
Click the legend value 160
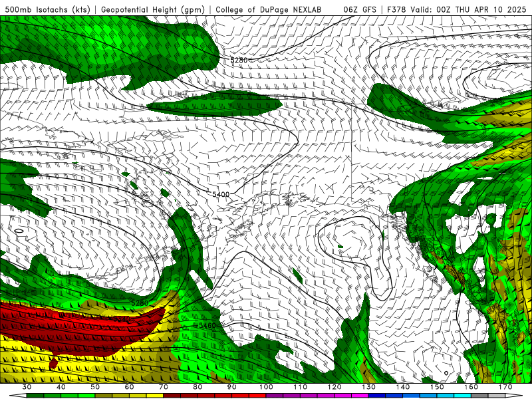[471, 387]
